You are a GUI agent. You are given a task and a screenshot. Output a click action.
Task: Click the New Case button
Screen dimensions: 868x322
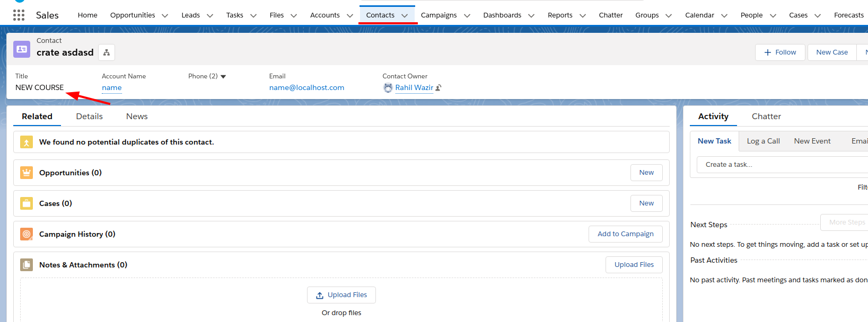coord(832,52)
